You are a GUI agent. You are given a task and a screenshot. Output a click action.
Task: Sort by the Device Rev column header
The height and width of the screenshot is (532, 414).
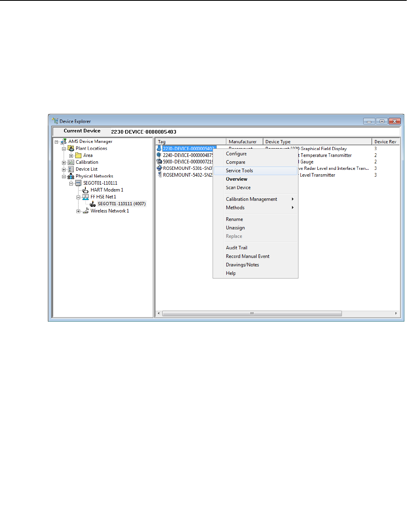(386, 142)
